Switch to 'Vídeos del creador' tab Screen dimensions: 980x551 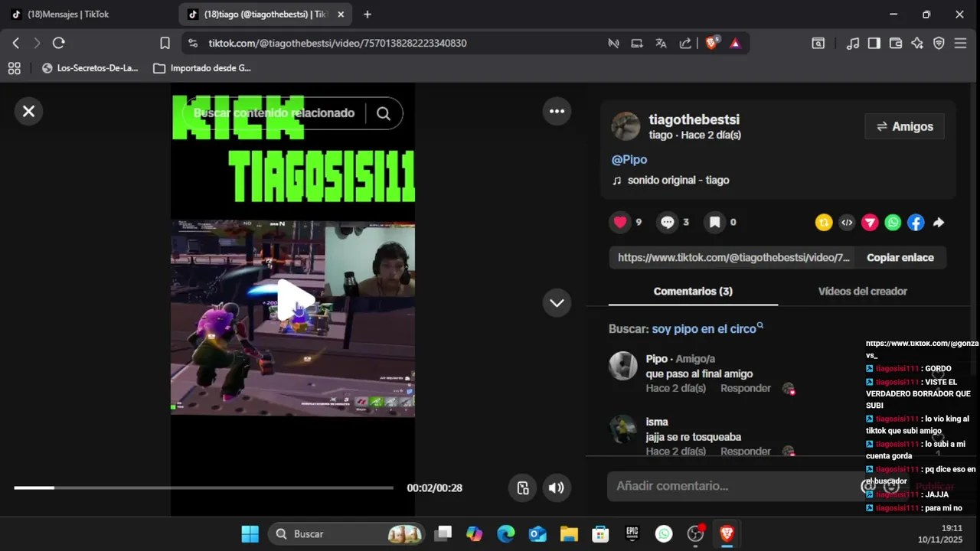coord(862,292)
